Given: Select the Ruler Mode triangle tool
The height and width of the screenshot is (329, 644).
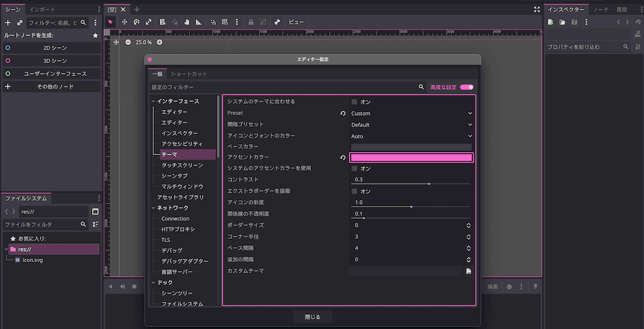Looking at the screenshot, I should coord(198,22).
